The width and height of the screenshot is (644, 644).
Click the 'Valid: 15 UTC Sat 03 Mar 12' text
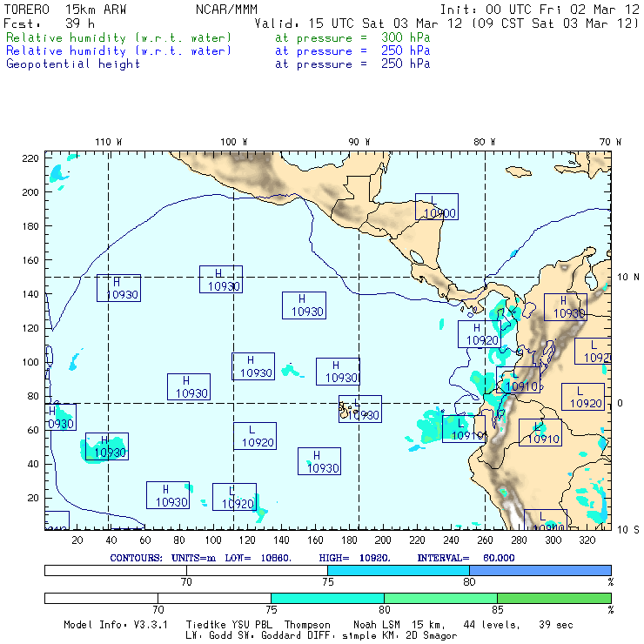(x=359, y=23)
